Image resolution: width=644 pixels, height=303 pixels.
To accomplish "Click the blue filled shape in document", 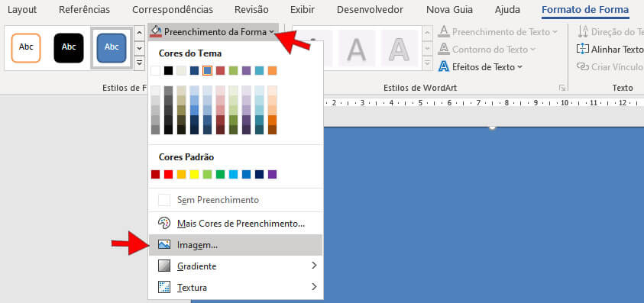I will pos(484,215).
